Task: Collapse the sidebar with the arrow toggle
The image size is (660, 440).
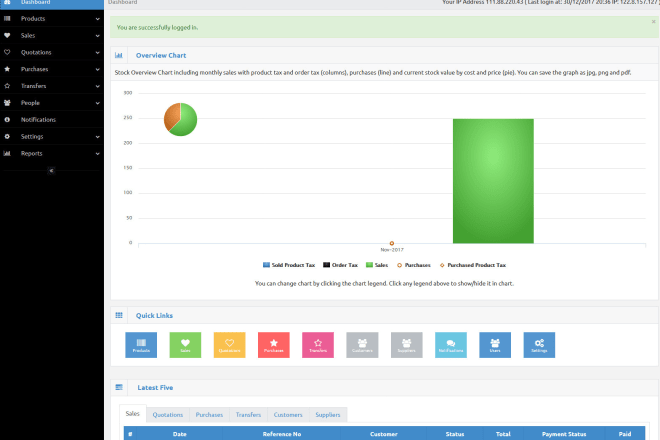Action: click(51, 171)
